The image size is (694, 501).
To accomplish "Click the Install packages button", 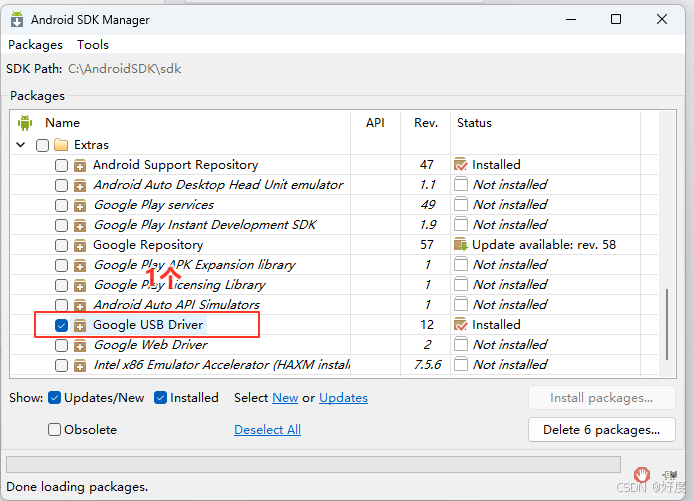I will pyautogui.click(x=601, y=398).
